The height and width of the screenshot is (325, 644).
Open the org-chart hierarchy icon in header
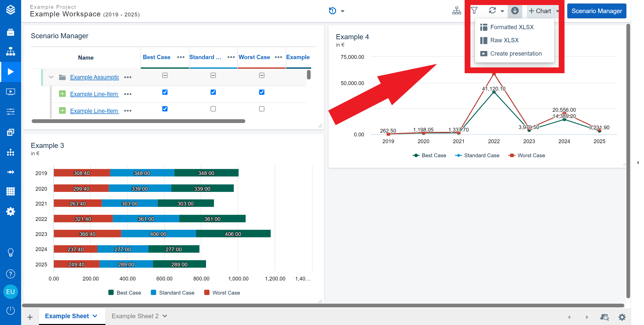click(x=456, y=11)
